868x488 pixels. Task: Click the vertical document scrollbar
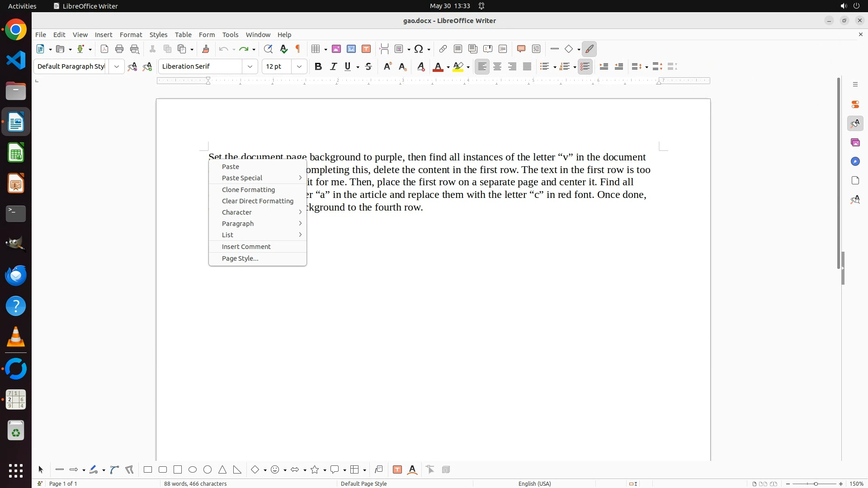click(839, 172)
